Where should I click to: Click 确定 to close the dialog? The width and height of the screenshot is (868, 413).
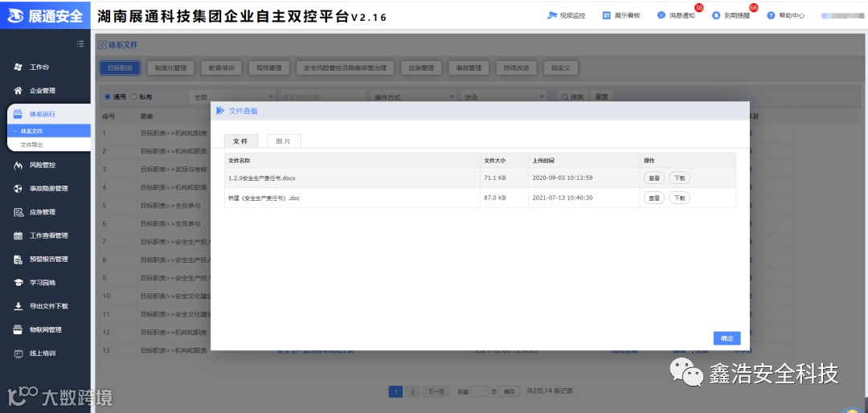pos(727,338)
